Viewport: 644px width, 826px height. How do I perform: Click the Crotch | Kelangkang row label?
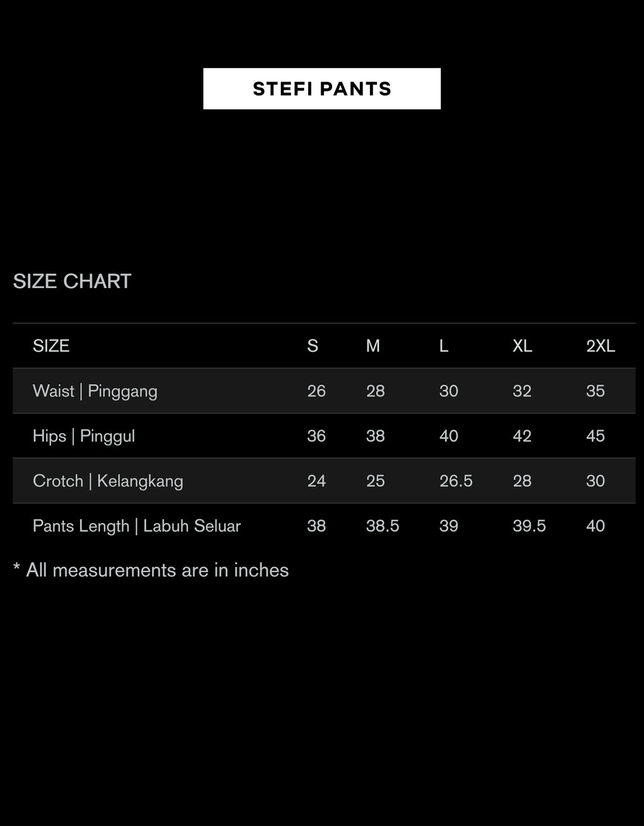tap(108, 481)
